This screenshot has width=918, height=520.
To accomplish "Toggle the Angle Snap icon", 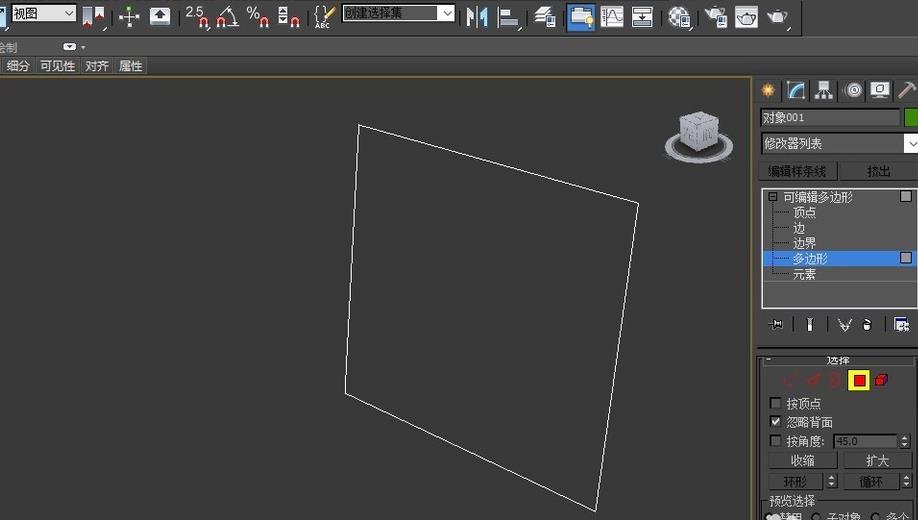I will click(227, 16).
